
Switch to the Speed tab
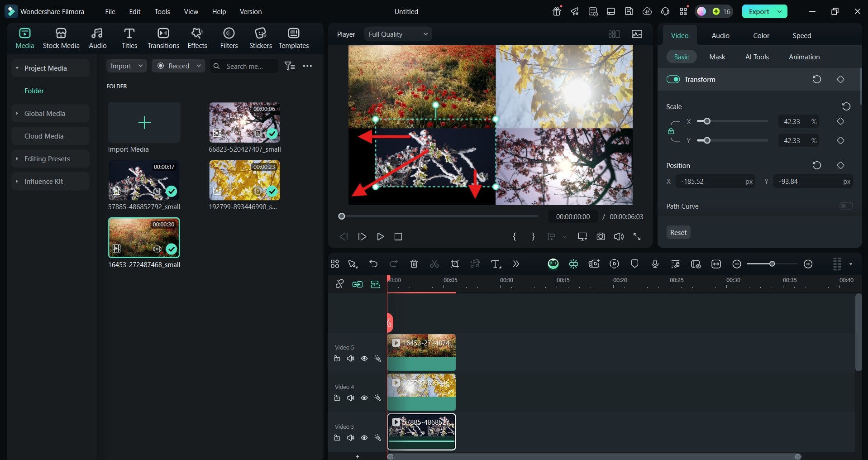pos(801,35)
